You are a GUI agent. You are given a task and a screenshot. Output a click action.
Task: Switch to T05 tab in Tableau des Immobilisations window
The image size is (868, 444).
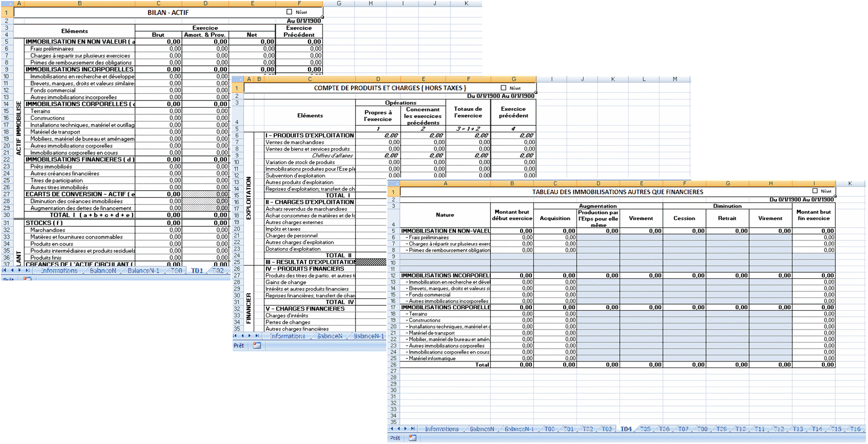pyautogui.click(x=645, y=429)
